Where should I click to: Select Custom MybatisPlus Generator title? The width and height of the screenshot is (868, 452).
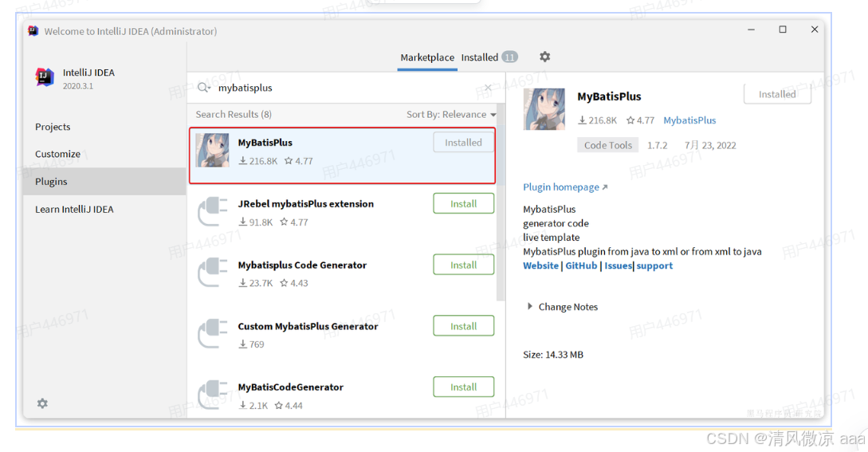pos(308,326)
